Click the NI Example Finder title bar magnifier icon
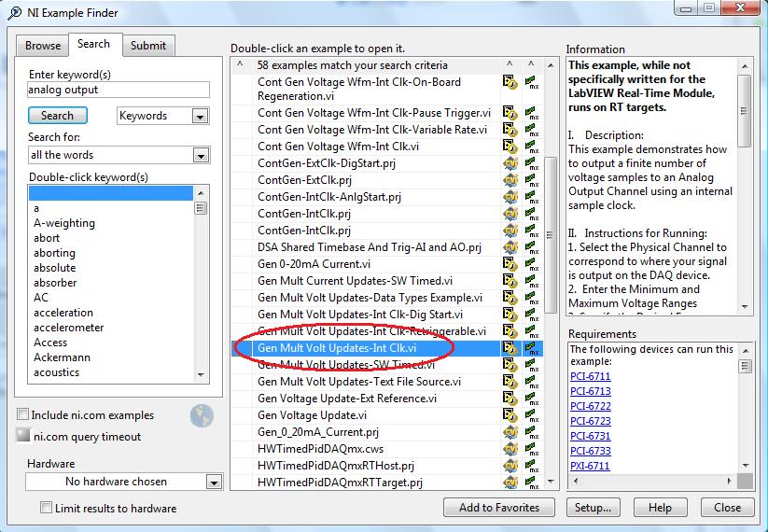768x532 pixels. point(15,12)
